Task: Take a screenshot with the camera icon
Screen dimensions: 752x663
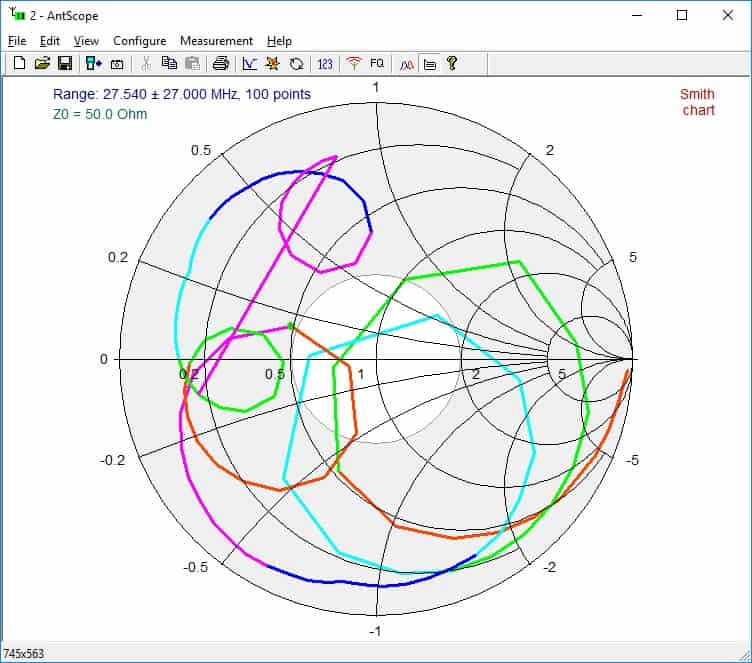Action: (117, 64)
